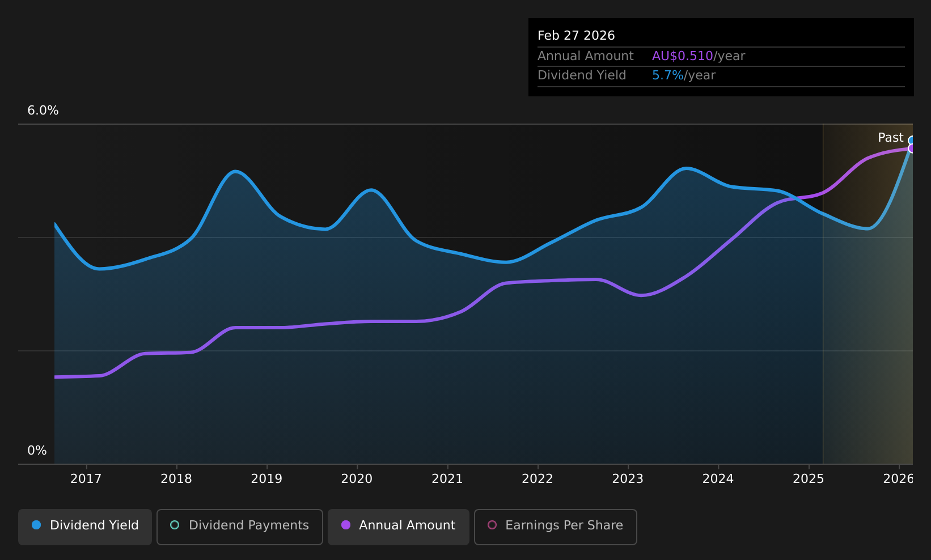Click the 'Annual Amount' tooltip row label

click(x=585, y=56)
